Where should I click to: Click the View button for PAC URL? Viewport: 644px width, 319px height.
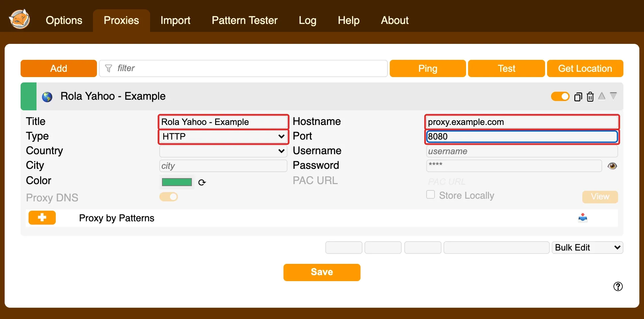click(600, 197)
